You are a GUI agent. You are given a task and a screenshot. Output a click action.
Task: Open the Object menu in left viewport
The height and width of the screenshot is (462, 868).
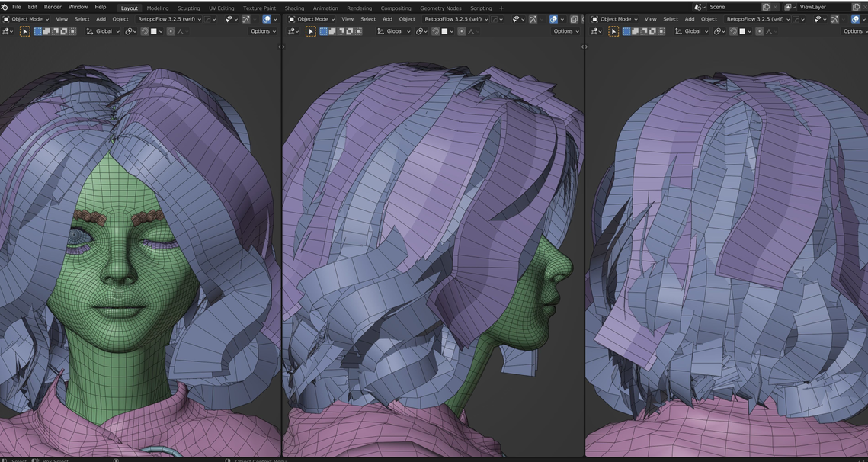click(120, 19)
